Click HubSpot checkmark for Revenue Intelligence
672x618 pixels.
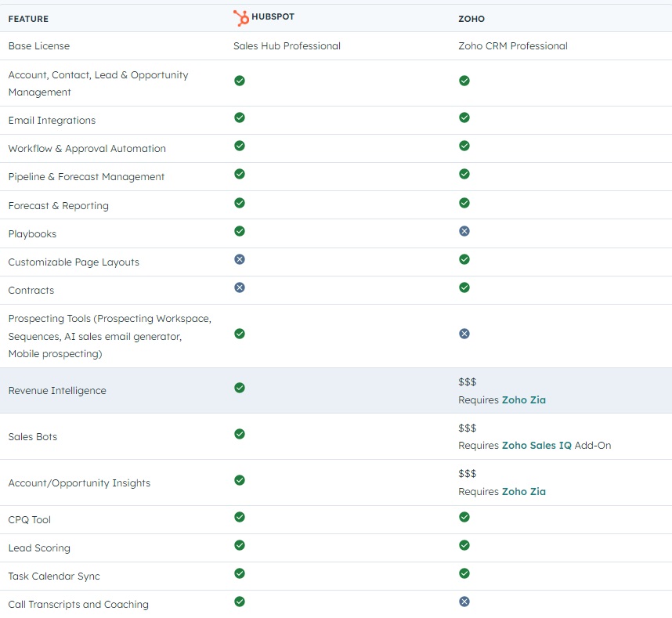240,388
